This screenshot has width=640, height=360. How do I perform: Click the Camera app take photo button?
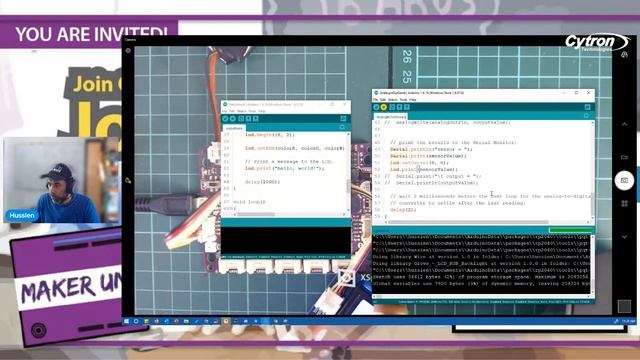tap(624, 180)
